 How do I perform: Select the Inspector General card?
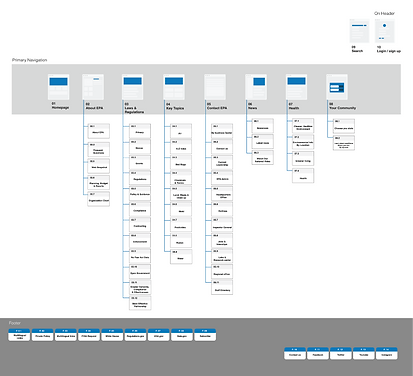click(222, 225)
